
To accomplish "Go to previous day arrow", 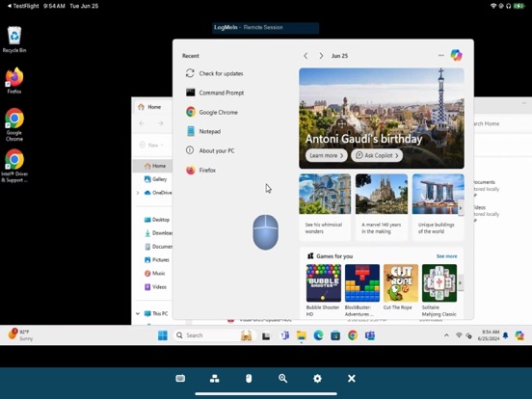I will click(306, 56).
